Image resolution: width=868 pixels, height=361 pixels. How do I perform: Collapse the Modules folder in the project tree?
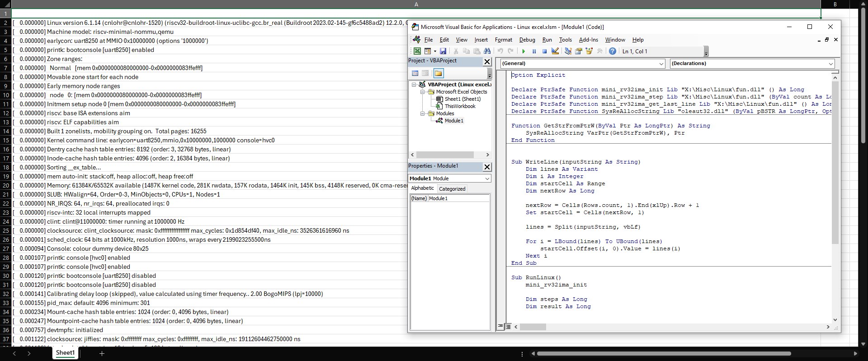coord(423,113)
